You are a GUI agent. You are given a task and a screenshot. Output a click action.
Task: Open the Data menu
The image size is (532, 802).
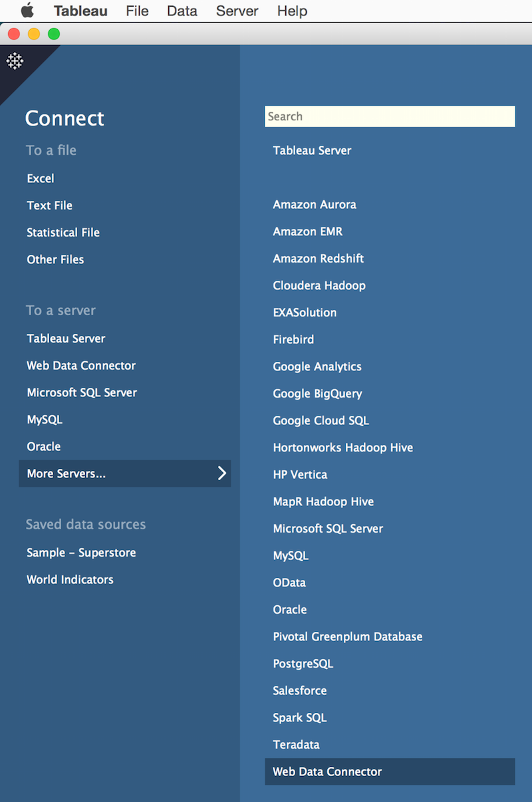pos(182,11)
